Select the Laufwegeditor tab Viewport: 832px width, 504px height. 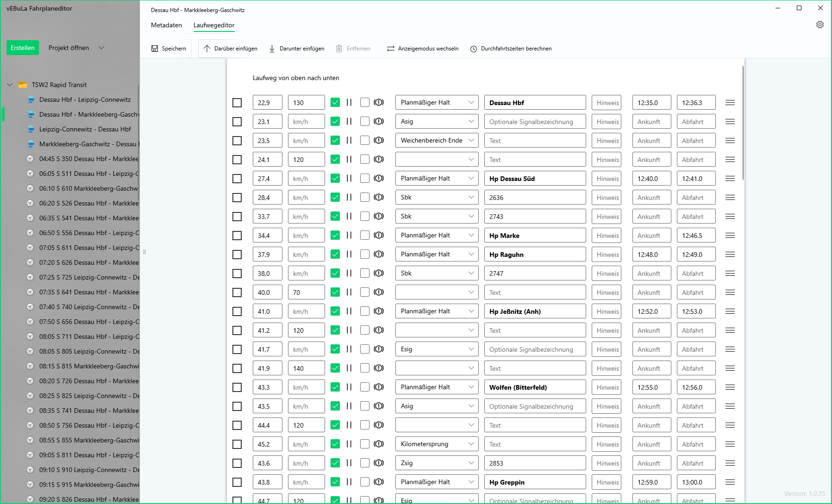click(214, 25)
